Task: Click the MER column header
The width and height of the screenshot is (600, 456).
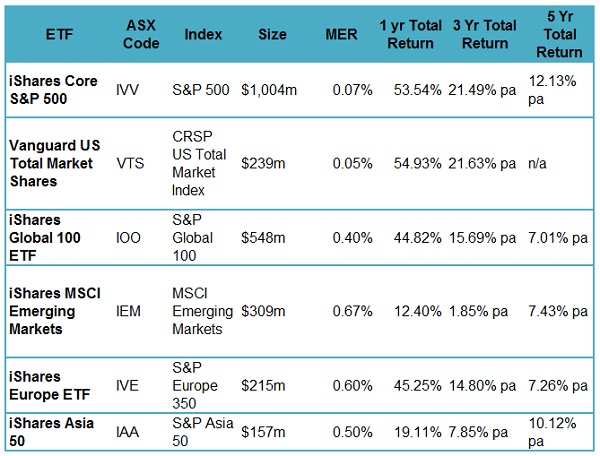Action: (340, 33)
